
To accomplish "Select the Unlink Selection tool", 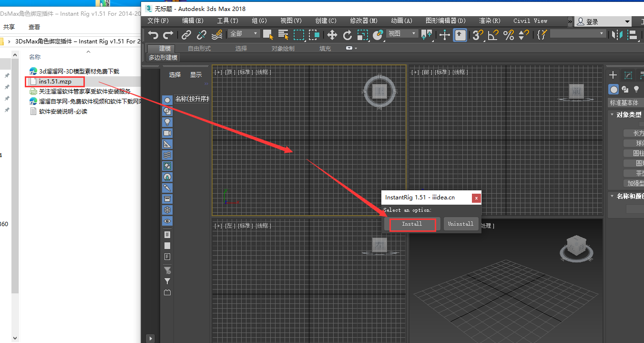I will (x=202, y=35).
